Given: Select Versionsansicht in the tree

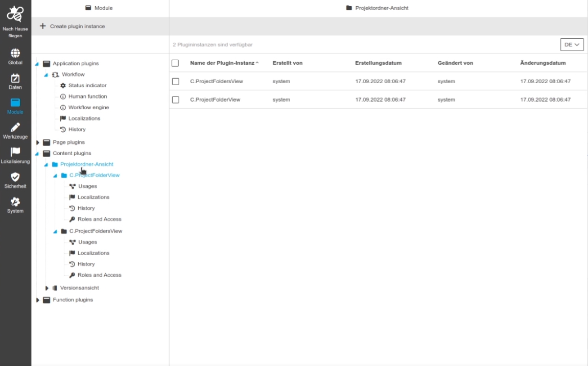Looking at the screenshot, I should click(x=79, y=288).
